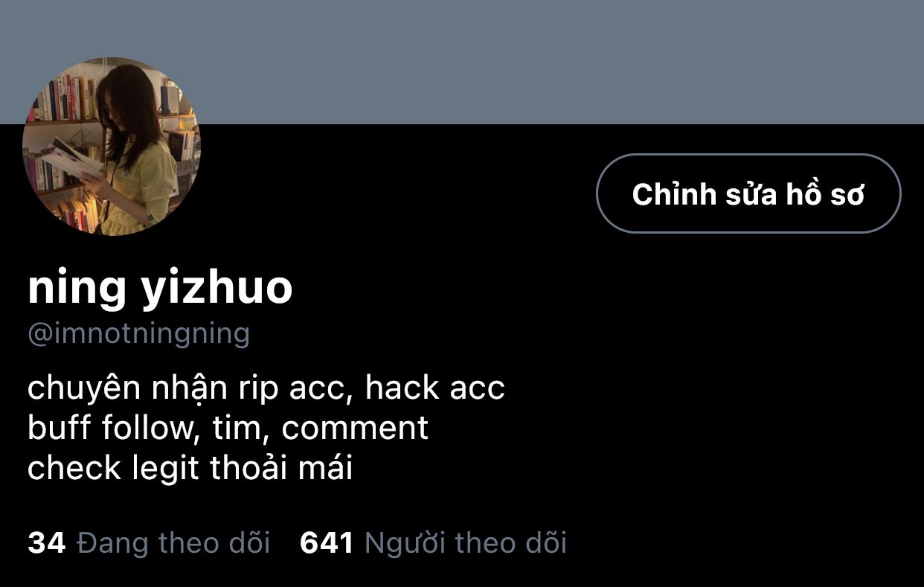Click the handle @imnotningning
The height and width of the screenshot is (587, 924).
(x=138, y=333)
